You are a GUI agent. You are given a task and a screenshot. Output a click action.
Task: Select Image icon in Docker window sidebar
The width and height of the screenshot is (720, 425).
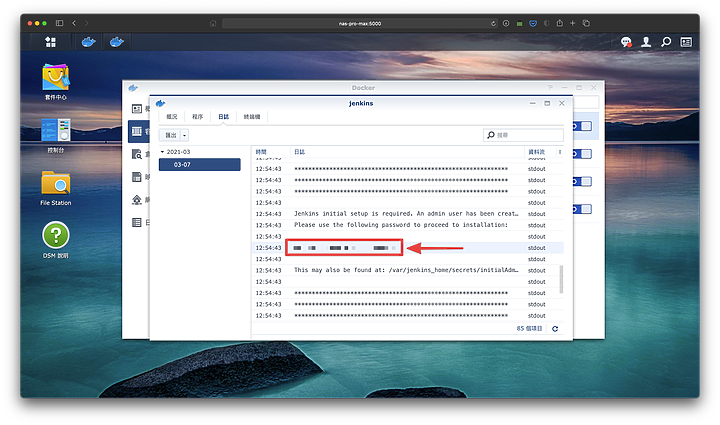point(137,177)
